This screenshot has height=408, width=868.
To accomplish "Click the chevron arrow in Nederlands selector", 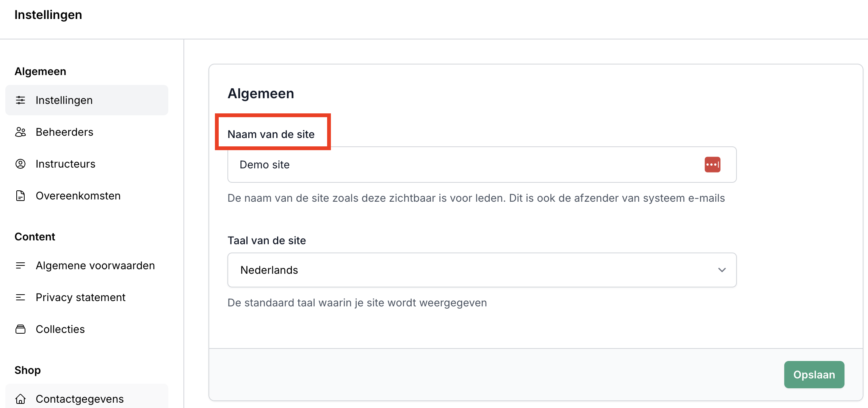I will point(722,270).
